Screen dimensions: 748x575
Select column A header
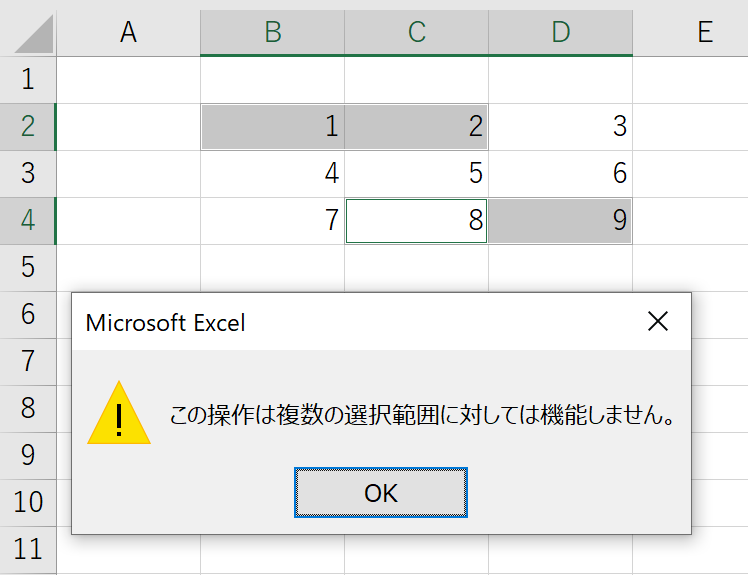pyautogui.click(x=128, y=32)
